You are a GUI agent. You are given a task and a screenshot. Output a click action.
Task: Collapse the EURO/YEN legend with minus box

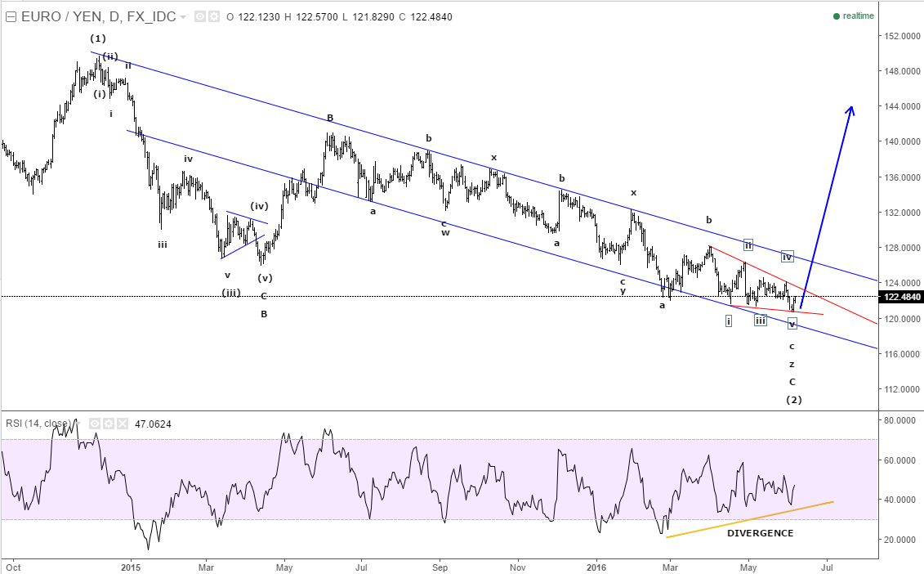[x=11, y=16]
